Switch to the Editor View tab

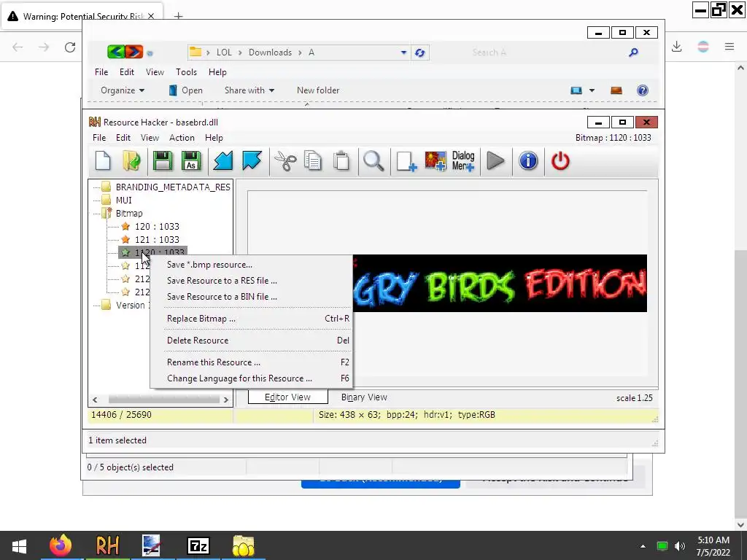[287, 397]
